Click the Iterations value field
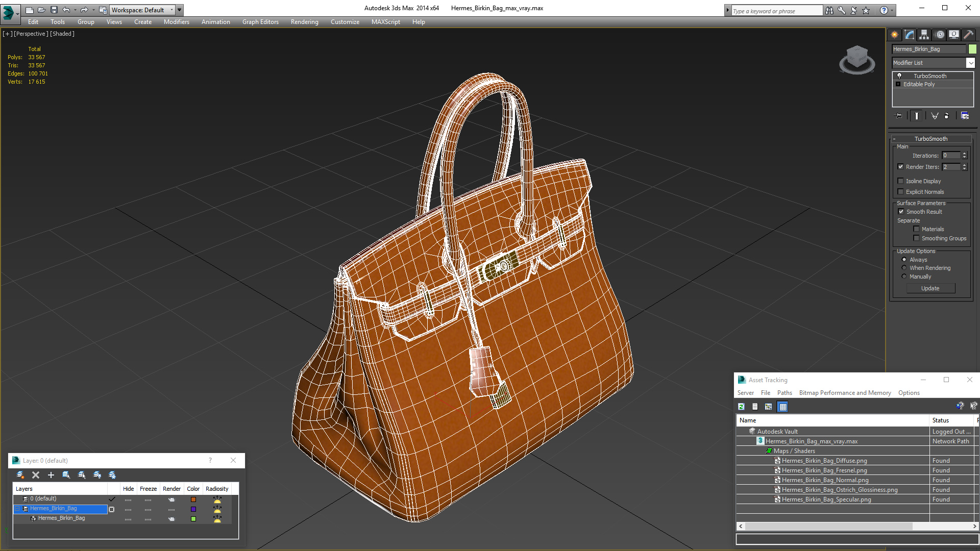This screenshot has height=551, width=980. coord(951,156)
